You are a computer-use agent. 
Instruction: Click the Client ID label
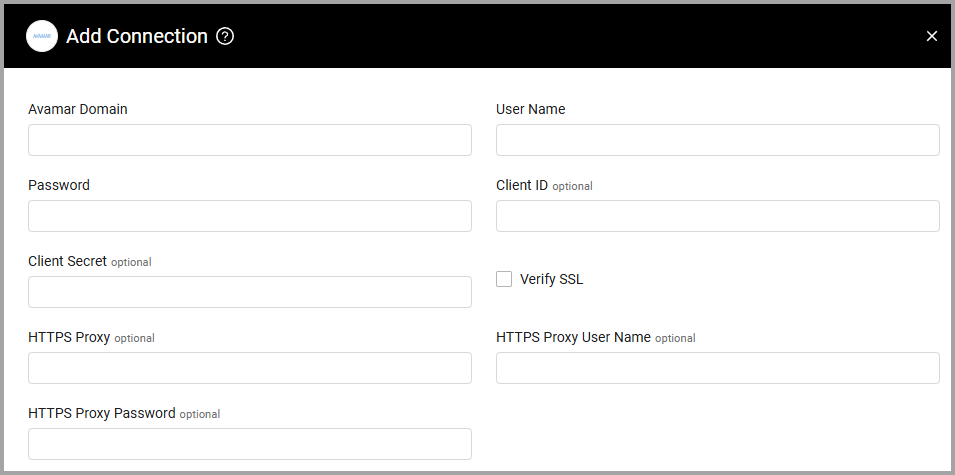(x=522, y=185)
